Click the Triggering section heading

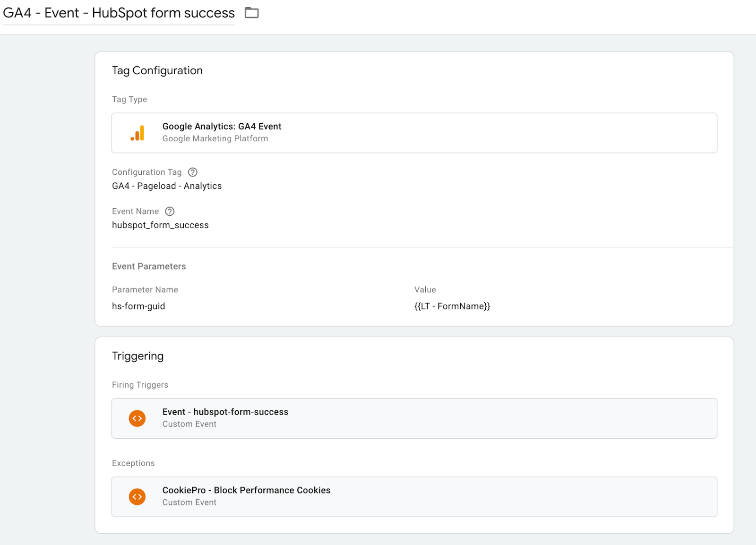click(x=137, y=356)
